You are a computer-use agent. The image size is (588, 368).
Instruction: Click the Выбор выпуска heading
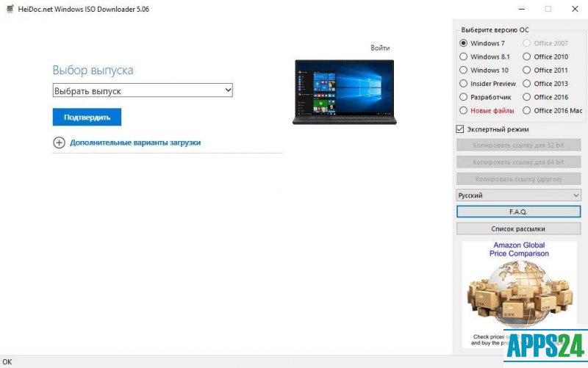pyautogui.click(x=93, y=70)
